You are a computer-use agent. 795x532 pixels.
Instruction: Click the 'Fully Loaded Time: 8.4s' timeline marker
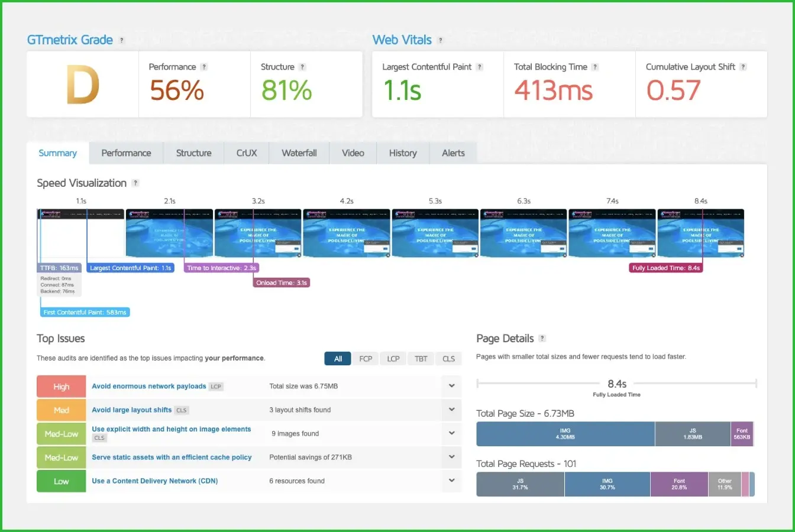(x=665, y=268)
